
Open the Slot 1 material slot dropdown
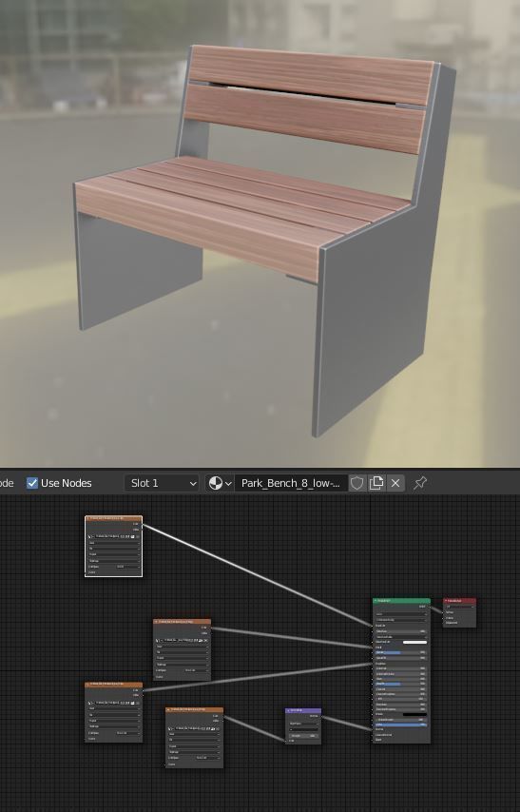coord(162,483)
